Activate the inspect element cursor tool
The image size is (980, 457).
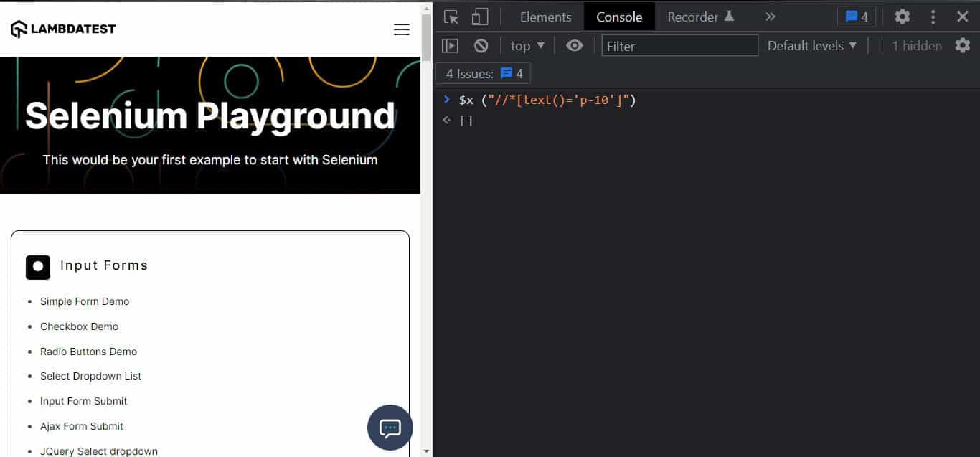pos(451,16)
